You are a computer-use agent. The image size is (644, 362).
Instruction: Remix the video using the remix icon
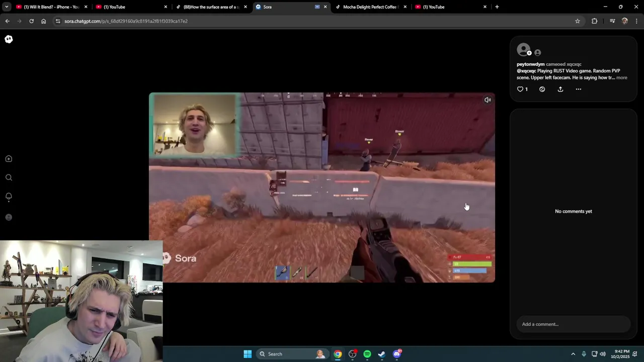(x=542, y=89)
